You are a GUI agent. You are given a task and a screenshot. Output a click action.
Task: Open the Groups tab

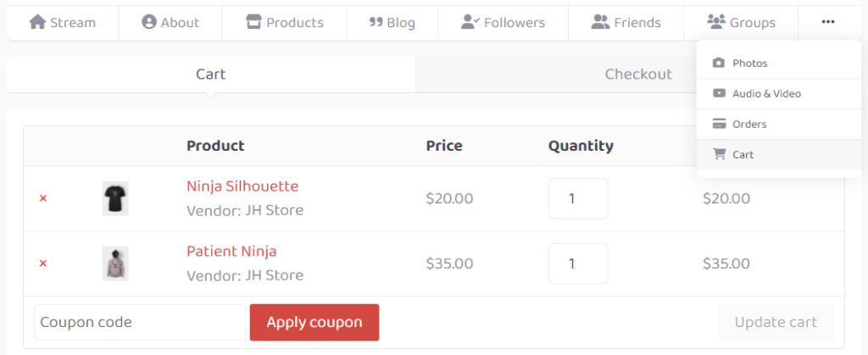[x=741, y=23]
